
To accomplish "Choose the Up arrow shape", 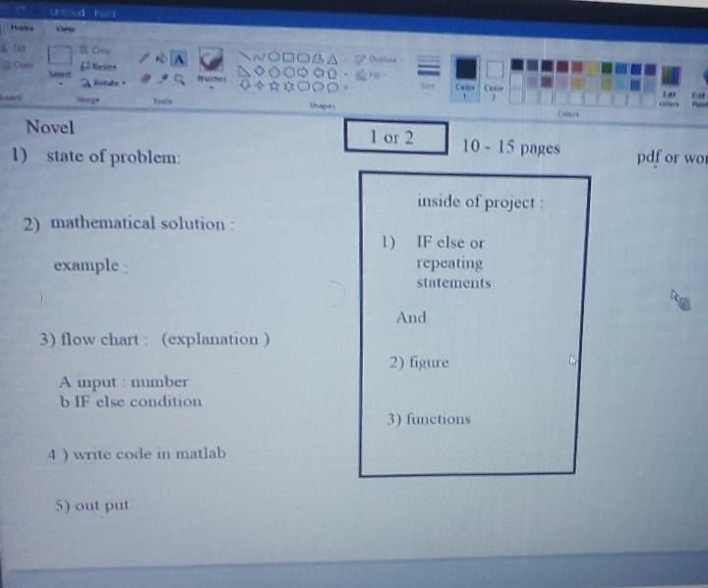I will pyautogui.click(x=332, y=74).
